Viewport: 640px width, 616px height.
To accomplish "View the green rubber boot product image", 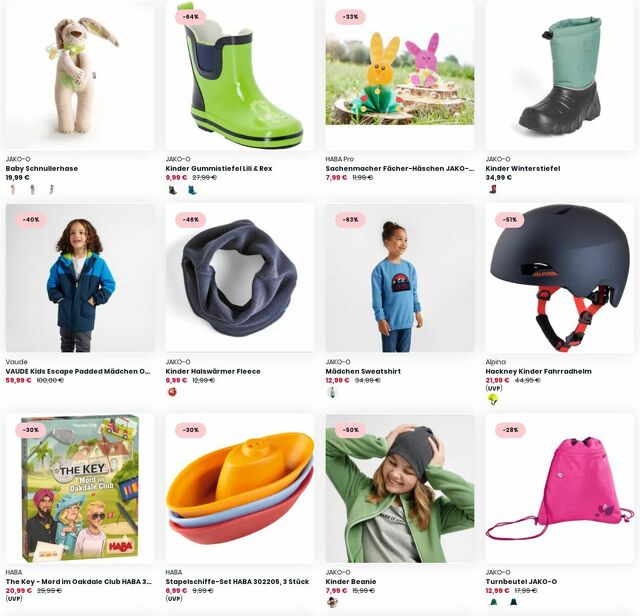I will [x=240, y=76].
